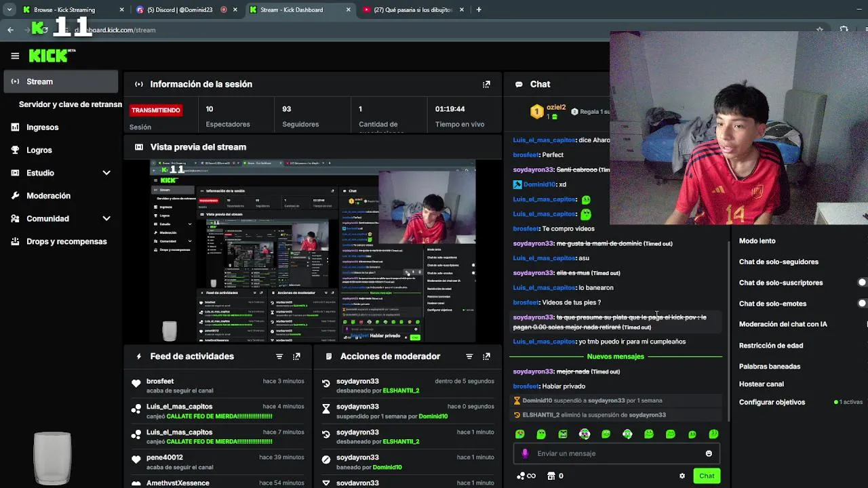
Task: Open Servidor y clave de retransmisión
Action: (x=70, y=104)
